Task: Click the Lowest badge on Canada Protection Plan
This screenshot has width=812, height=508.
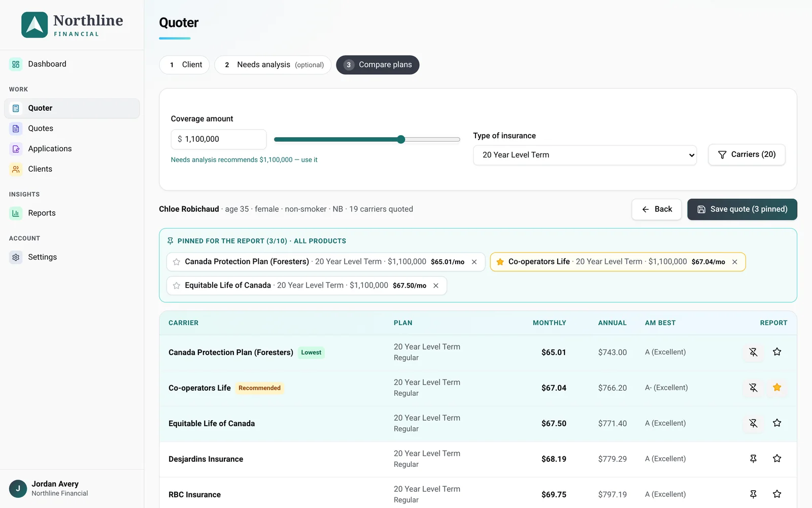Action: (x=311, y=353)
